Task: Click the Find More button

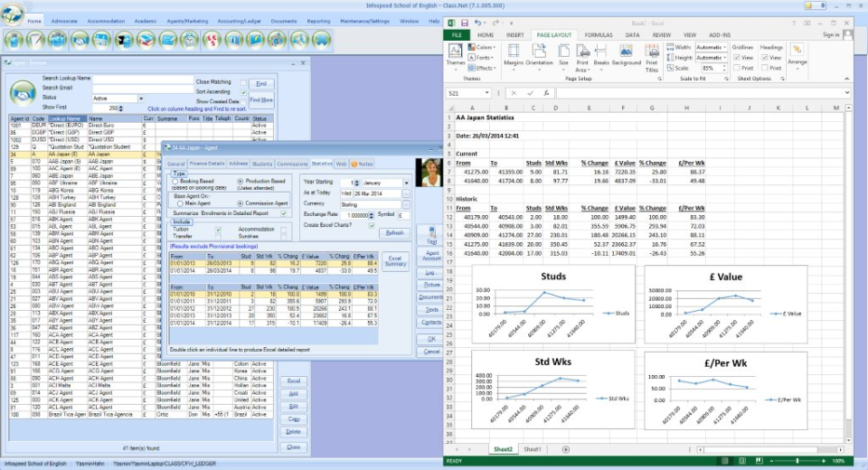Action: coord(261,100)
